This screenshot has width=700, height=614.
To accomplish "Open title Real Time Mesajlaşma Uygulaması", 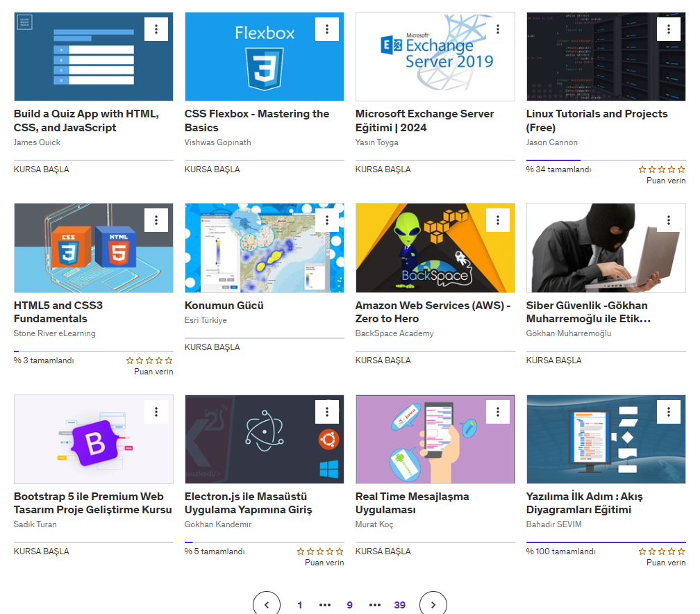I will (412, 503).
